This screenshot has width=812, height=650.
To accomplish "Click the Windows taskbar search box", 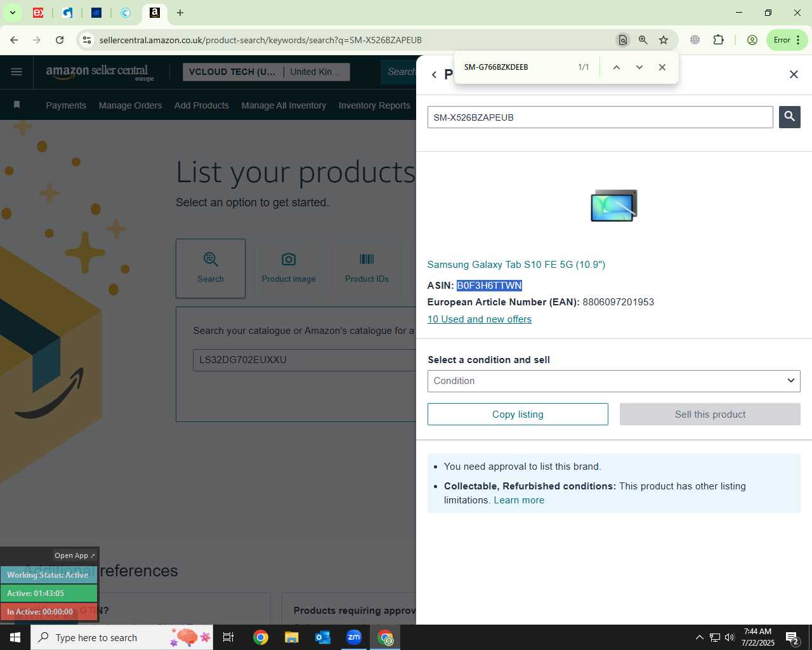I will click(x=122, y=637).
